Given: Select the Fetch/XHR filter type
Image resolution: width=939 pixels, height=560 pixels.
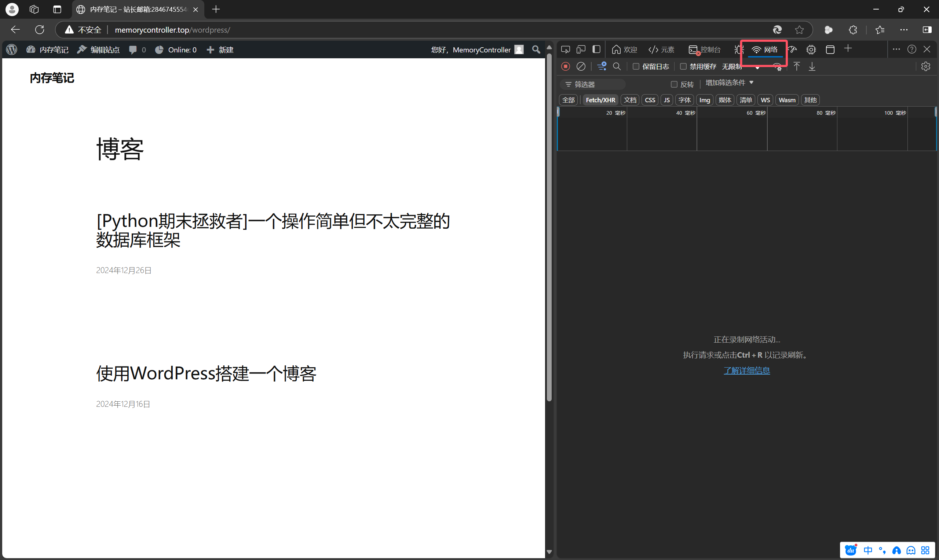Looking at the screenshot, I should (600, 100).
